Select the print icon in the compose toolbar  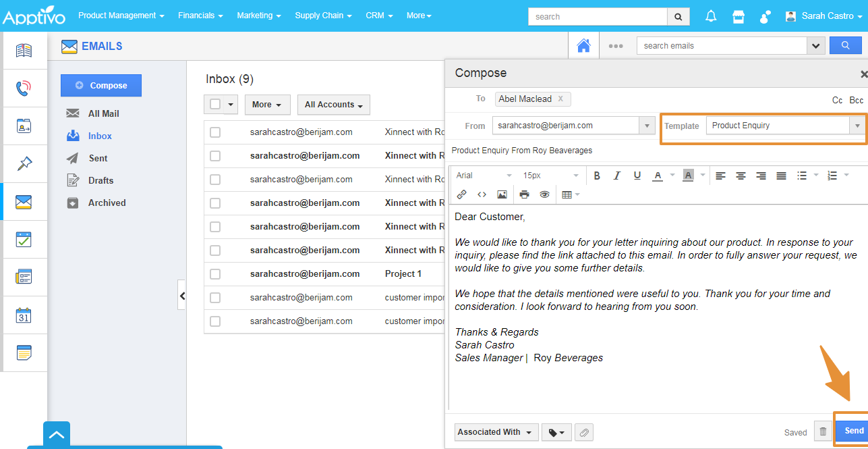tap(524, 194)
